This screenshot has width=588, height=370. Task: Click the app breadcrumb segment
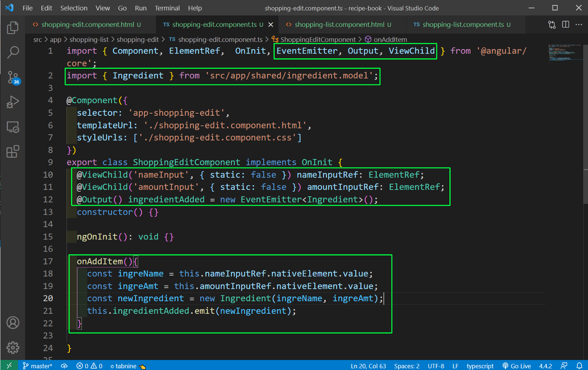coord(55,39)
